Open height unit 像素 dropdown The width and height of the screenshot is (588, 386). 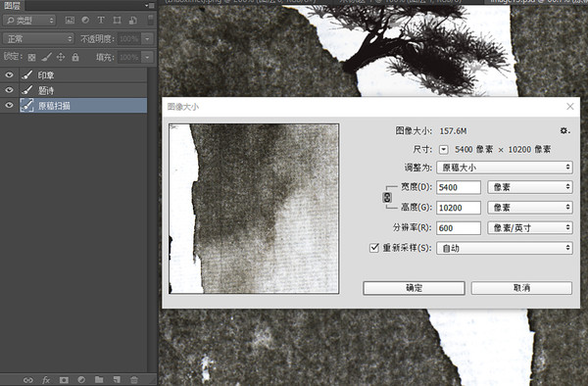tap(530, 208)
